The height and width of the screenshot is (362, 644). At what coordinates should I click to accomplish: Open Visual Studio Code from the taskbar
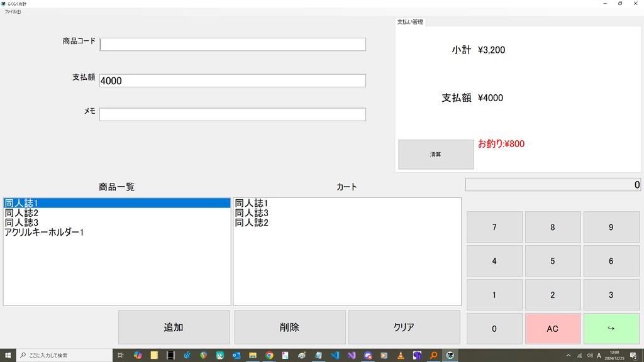coord(335,356)
